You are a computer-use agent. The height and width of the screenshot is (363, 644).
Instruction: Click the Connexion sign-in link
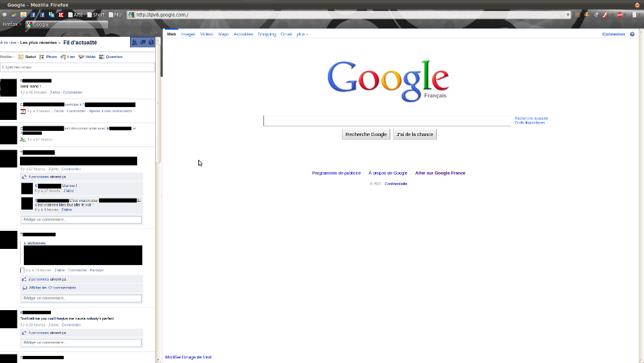click(614, 34)
